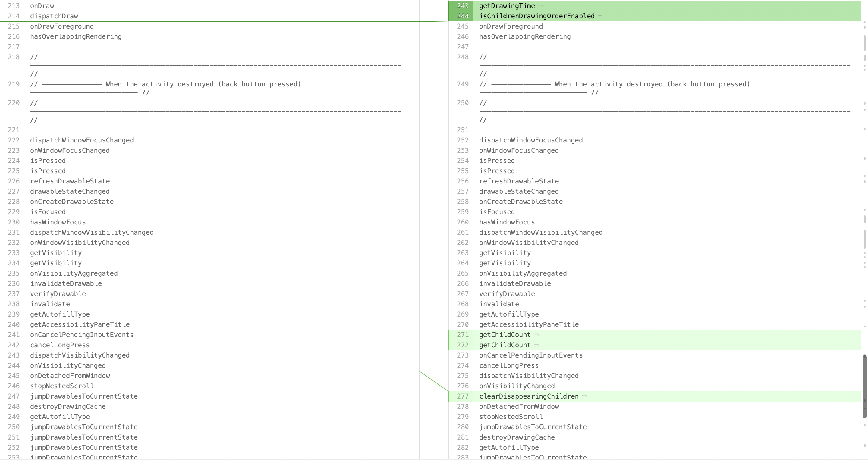Click onDetachedFromWindow in the left pane

pyautogui.click(x=70, y=376)
